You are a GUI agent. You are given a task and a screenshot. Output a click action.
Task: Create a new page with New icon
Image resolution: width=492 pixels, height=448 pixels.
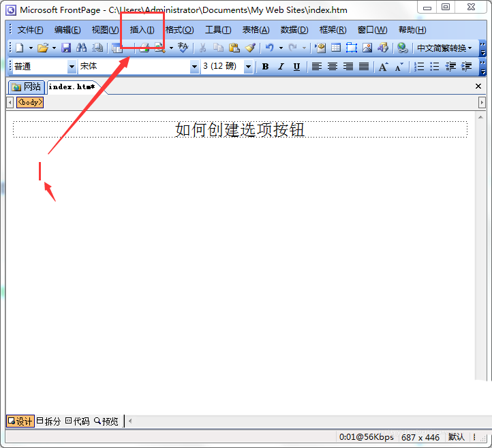tap(20, 48)
